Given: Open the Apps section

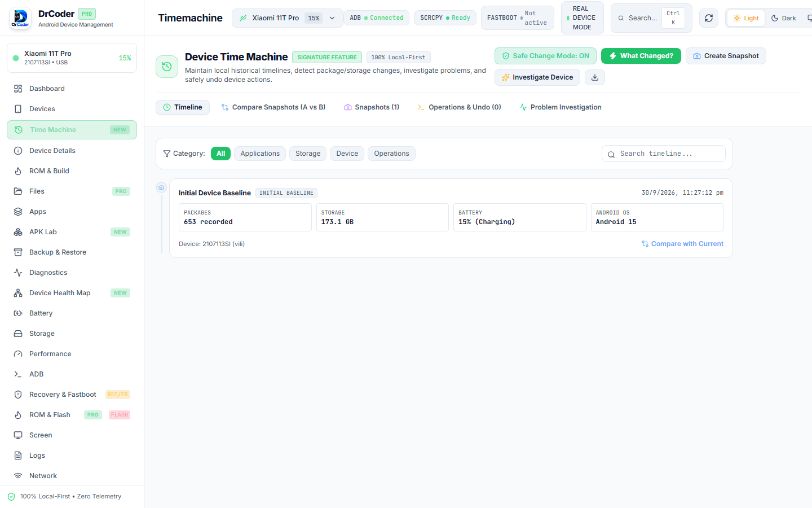Looking at the screenshot, I should (72, 212).
